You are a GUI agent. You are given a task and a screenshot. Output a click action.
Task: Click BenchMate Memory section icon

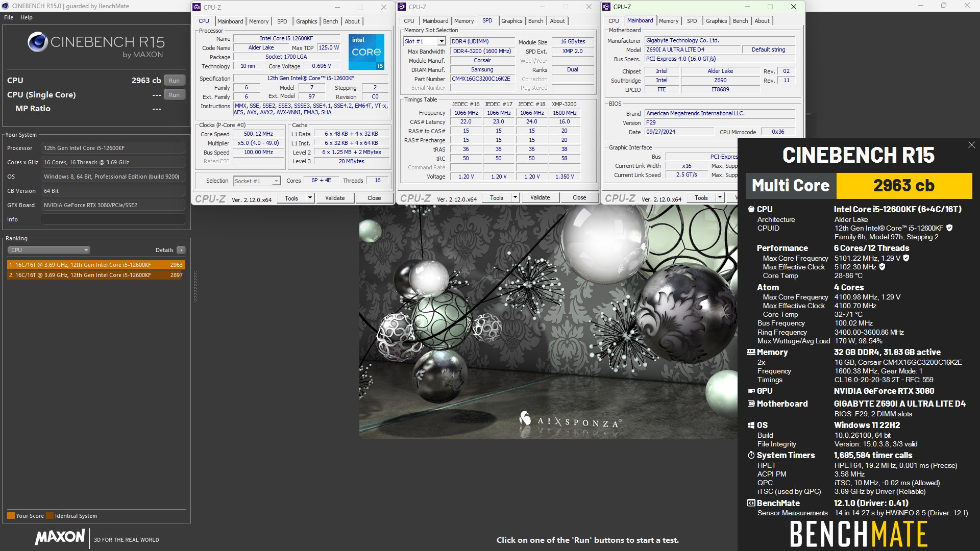click(751, 352)
